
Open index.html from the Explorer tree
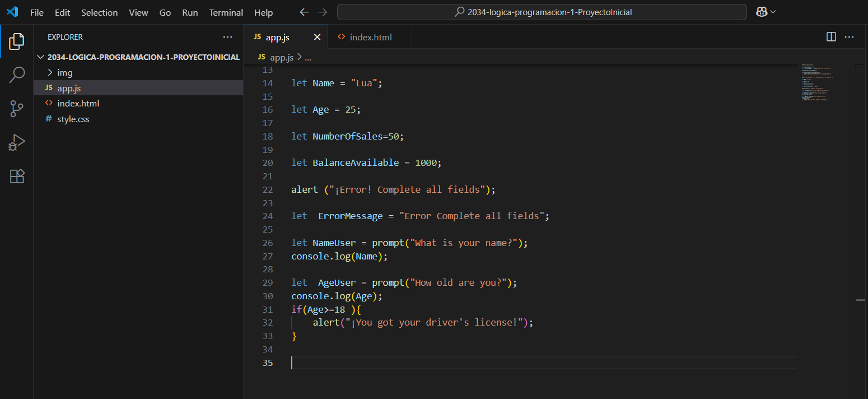tap(138, 104)
